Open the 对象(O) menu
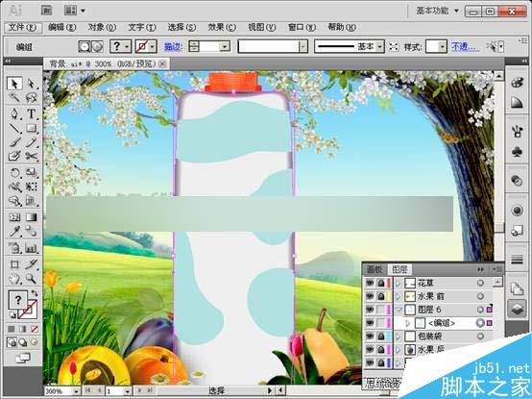 point(102,27)
